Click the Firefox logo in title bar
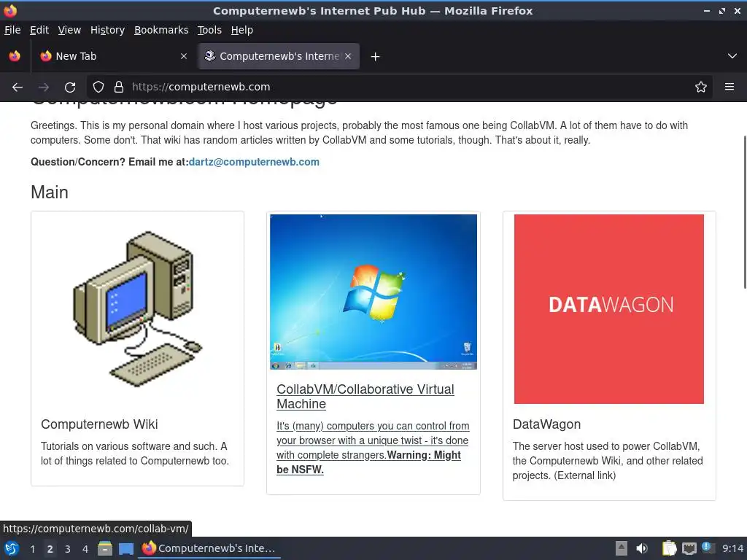Image resolution: width=747 pixels, height=560 pixels. tap(10, 10)
